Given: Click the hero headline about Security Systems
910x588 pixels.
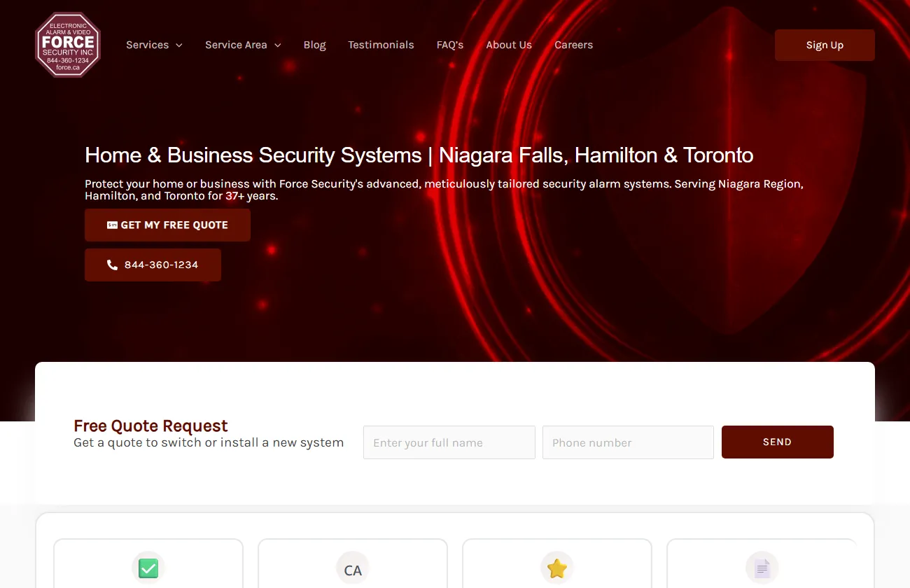Looking at the screenshot, I should [x=419, y=155].
